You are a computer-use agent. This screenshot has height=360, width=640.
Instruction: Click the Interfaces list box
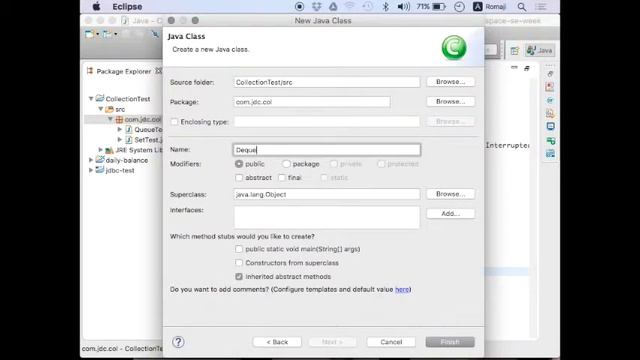pos(327,217)
